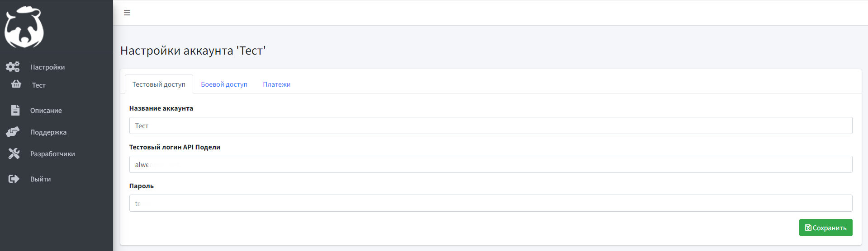Select the Тест account in sidebar
The height and width of the screenshot is (251, 868).
[39, 85]
